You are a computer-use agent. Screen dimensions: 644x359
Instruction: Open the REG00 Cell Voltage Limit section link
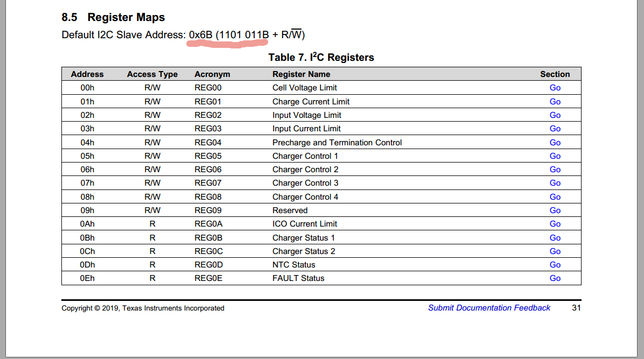(x=555, y=87)
